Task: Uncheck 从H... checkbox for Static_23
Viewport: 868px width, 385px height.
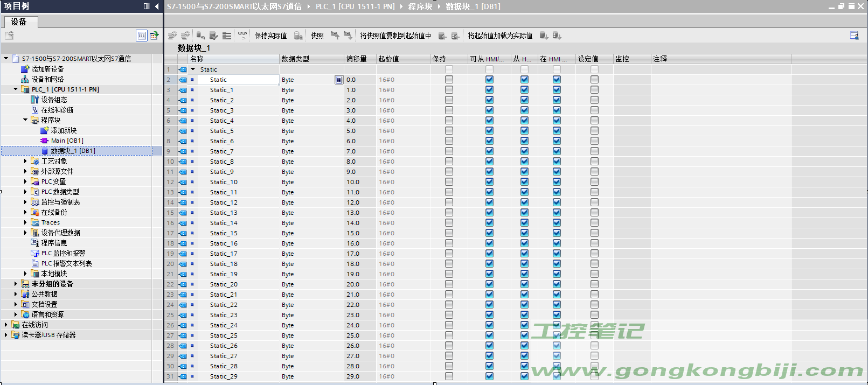Action: [524, 315]
